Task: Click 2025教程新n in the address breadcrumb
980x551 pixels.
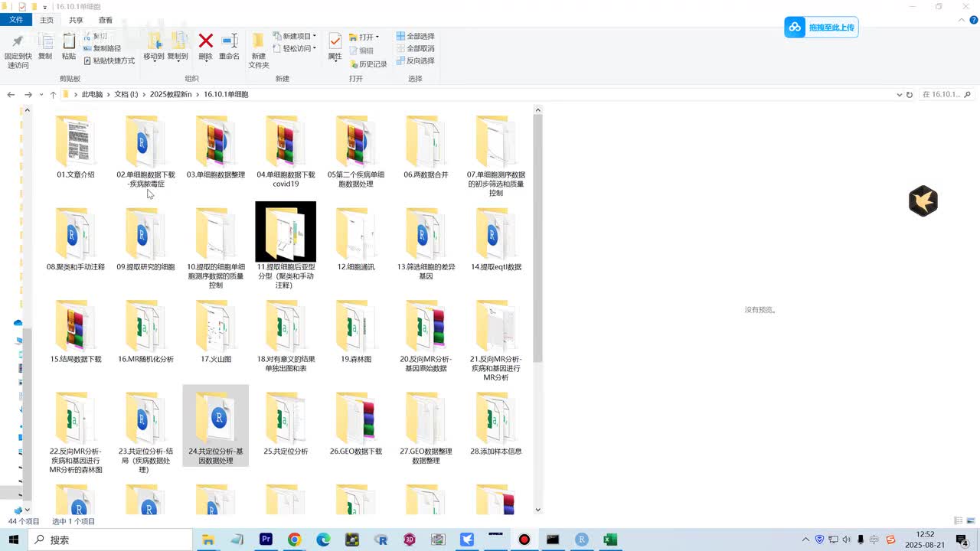Action: [x=171, y=95]
